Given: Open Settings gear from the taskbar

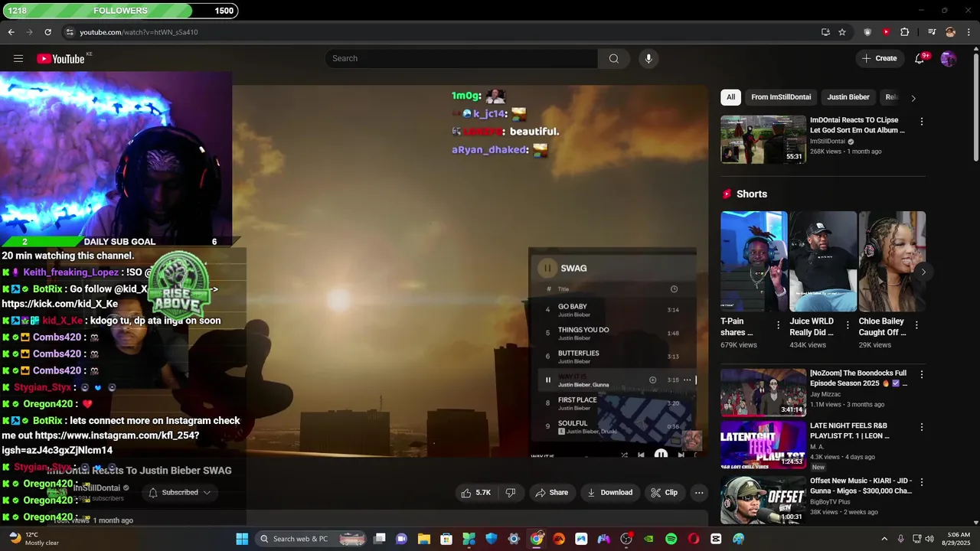Looking at the screenshot, I should (514, 539).
